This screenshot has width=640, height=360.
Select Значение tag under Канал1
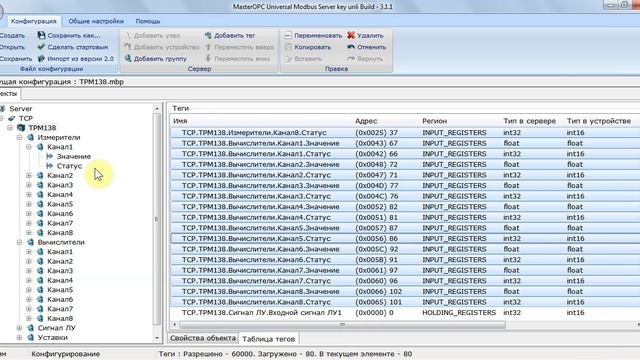click(73, 156)
